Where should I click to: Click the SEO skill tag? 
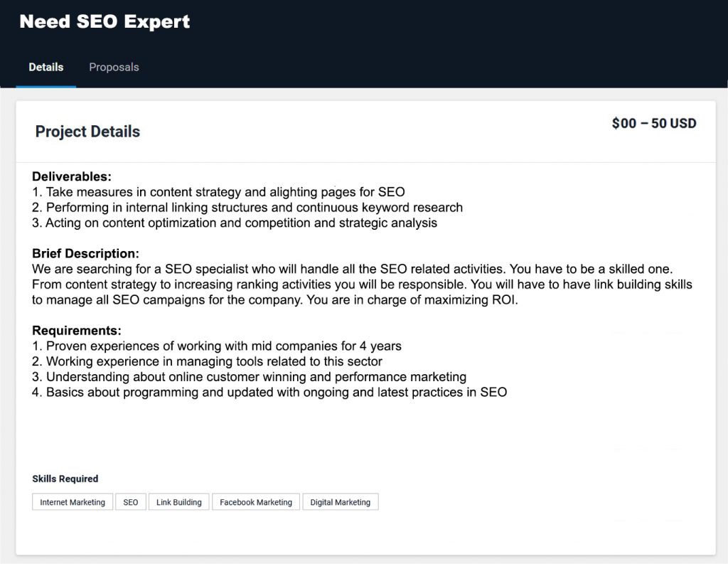131,501
